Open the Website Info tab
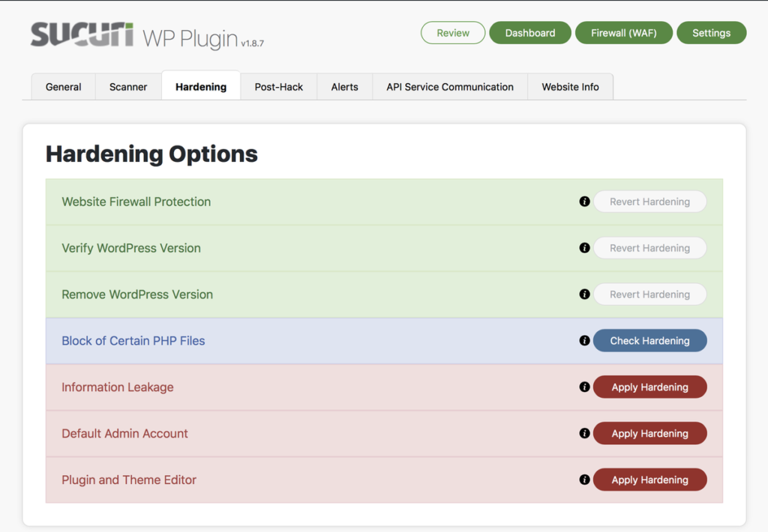Image resolution: width=768 pixels, height=532 pixels. (x=570, y=86)
